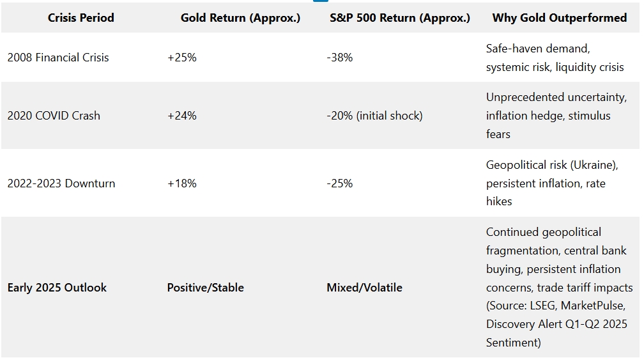Click the Crisis Period column header

tap(80, 18)
